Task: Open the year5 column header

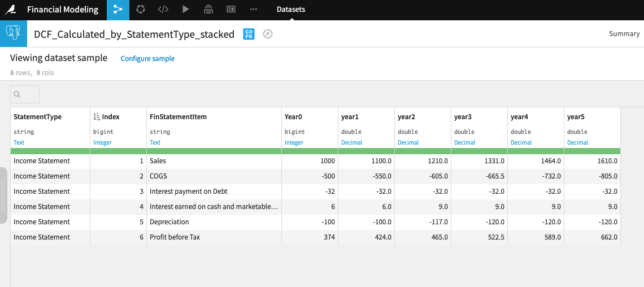Action: tap(576, 116)
